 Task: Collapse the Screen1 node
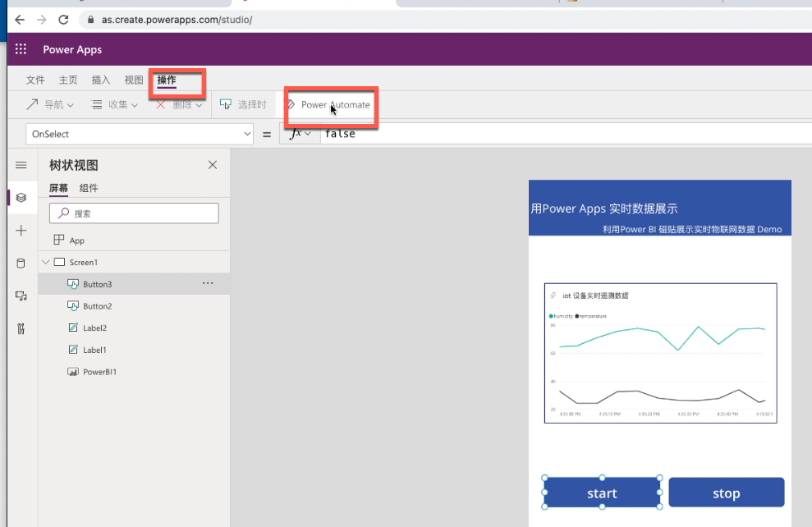(46, 262)
